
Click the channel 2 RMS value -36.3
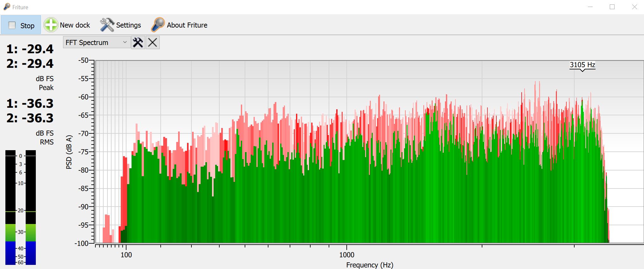[x=30, y=118]
